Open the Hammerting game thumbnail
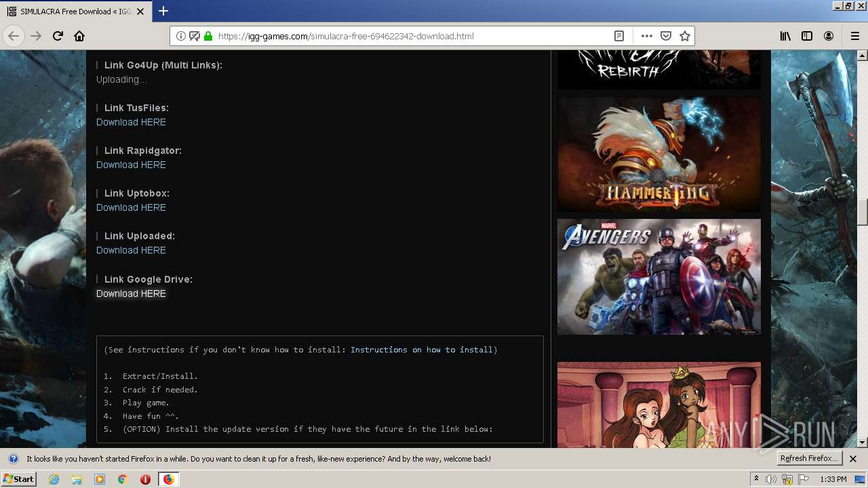The image size is (868, 488). pyautogui.click(x=658, y=154)
